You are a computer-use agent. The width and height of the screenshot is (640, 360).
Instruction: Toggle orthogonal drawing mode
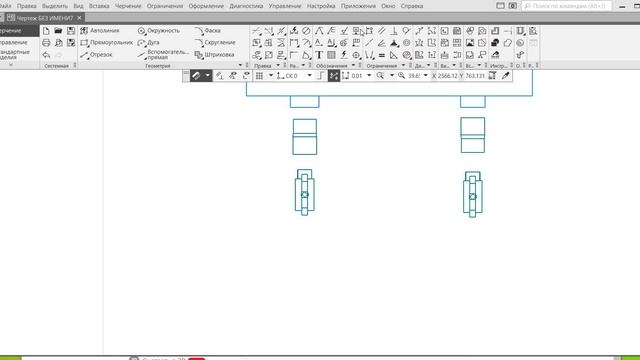(321, 76)
